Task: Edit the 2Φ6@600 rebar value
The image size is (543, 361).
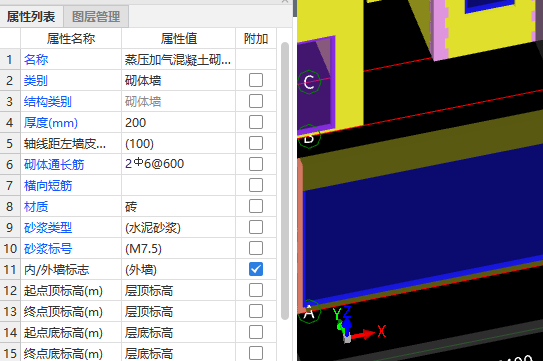Action: [x=178, y=164]
